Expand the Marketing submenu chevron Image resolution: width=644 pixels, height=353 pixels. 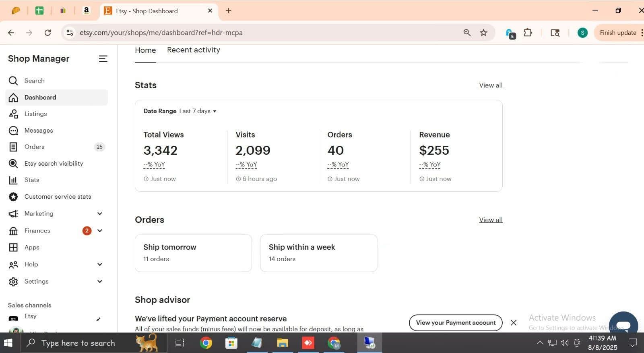tap(100, 214)
